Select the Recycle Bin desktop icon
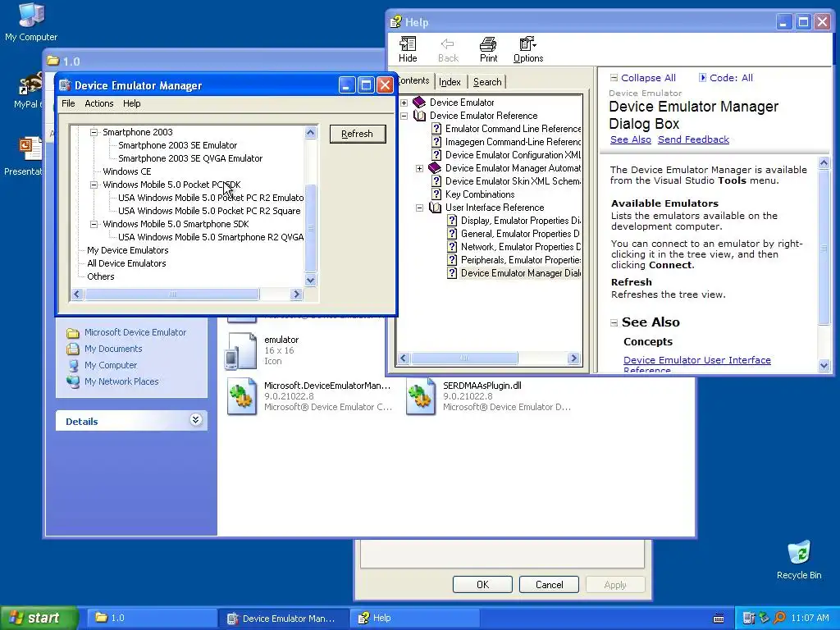Viewport: 840px width, 630px height. [799, 552]
